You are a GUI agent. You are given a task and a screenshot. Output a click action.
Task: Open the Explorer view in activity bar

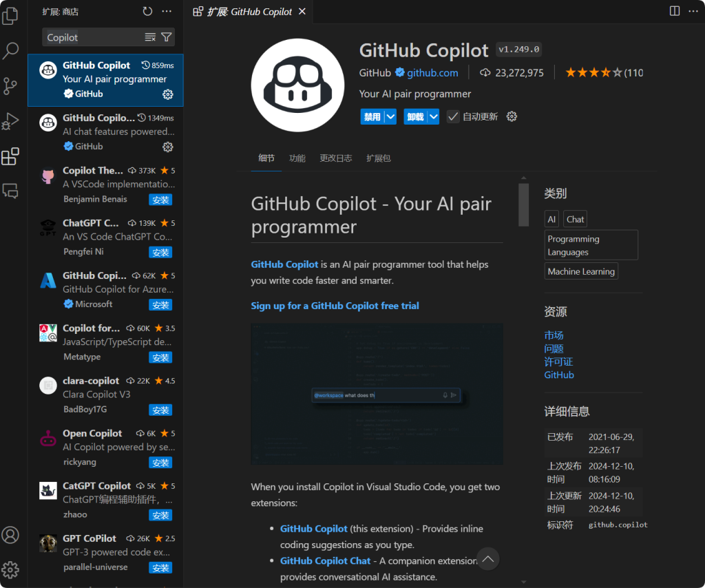point(10,16)
